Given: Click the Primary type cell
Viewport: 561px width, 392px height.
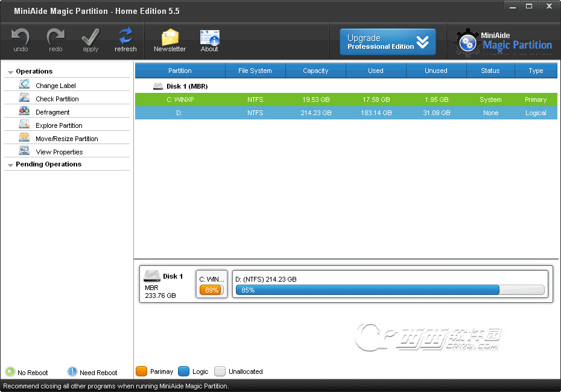Looking at the screenshot, I should pos(536,100).
